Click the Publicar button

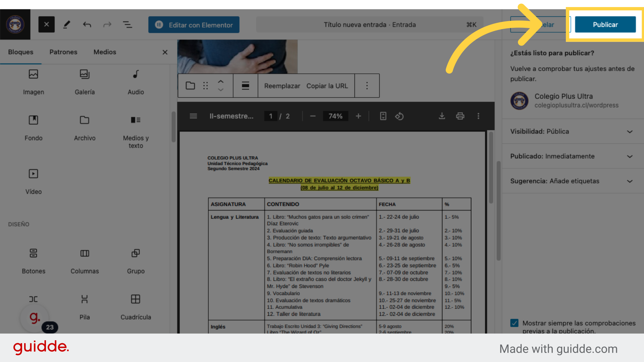coord(605,24)
